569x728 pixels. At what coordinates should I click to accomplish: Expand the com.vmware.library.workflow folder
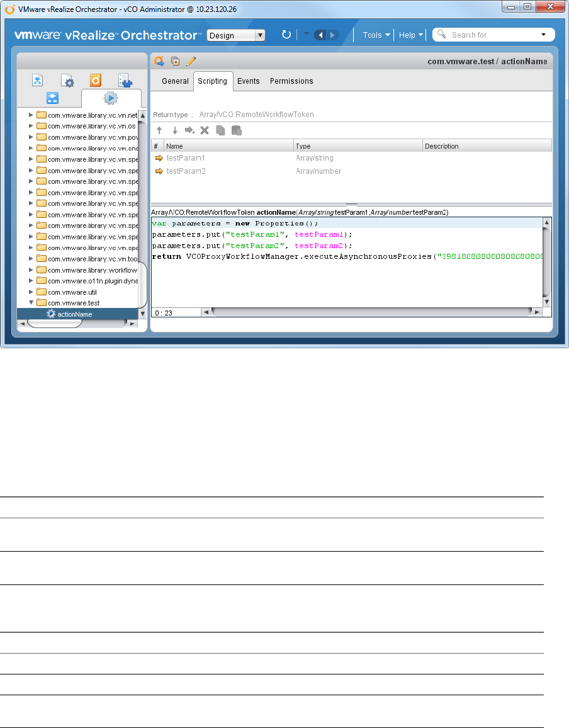tap(31, 270)
